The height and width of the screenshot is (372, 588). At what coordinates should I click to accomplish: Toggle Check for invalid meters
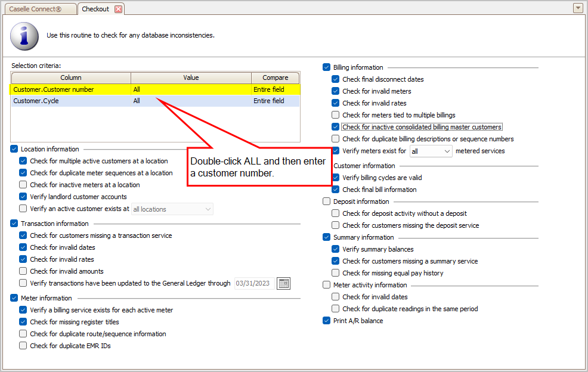click(x=336, y=91)
